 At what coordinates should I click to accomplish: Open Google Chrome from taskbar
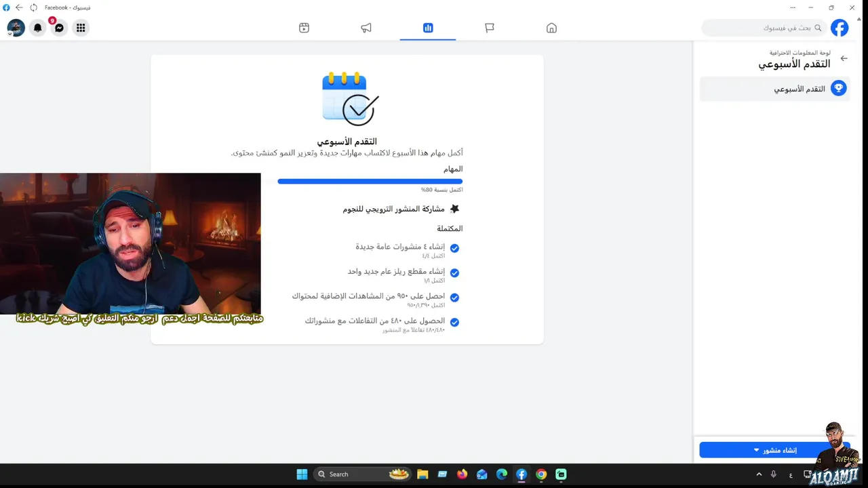click(x=541, y=474)
